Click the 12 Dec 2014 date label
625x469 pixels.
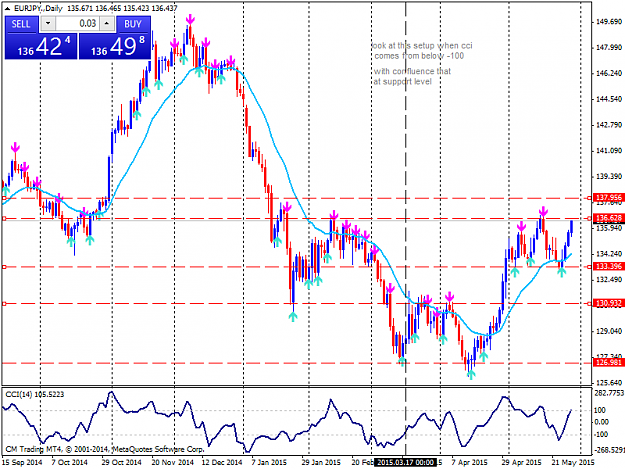[222, 462]
